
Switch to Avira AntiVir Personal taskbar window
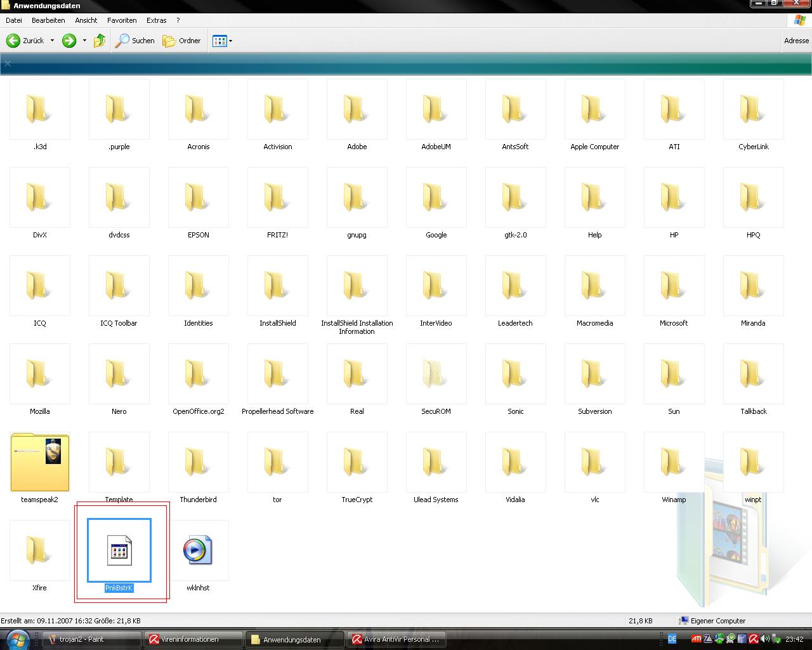point(396,639)
